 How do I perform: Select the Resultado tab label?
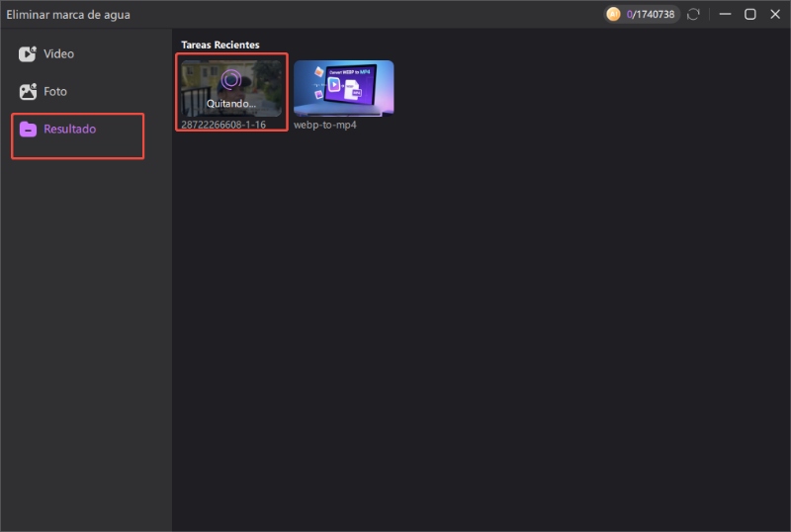(x=69, y=130)
